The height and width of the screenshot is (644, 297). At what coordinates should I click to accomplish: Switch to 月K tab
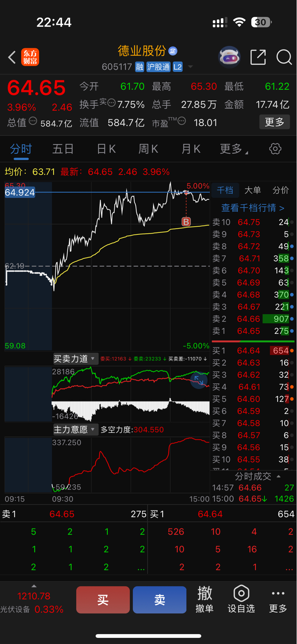click(191, 149)
